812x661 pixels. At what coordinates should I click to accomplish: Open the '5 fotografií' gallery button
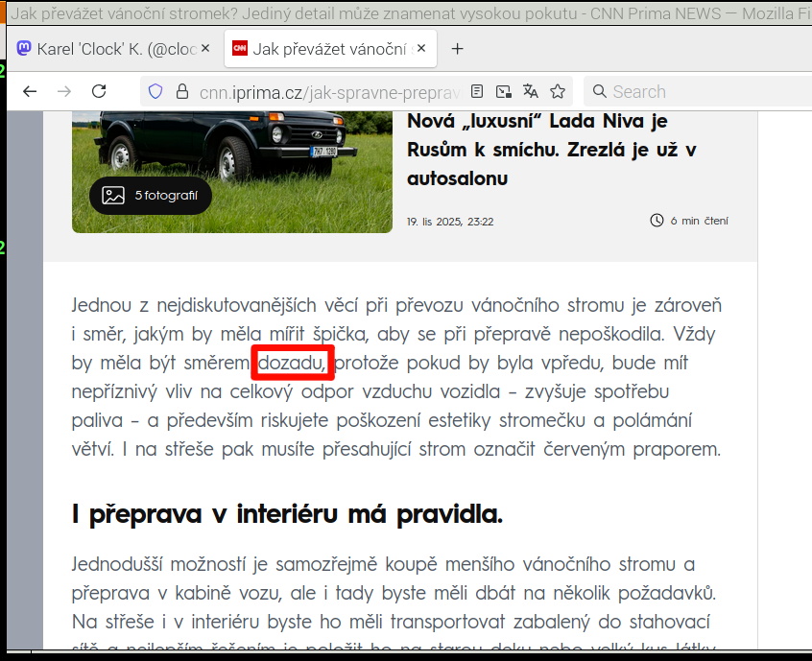(x=151, y=196)
